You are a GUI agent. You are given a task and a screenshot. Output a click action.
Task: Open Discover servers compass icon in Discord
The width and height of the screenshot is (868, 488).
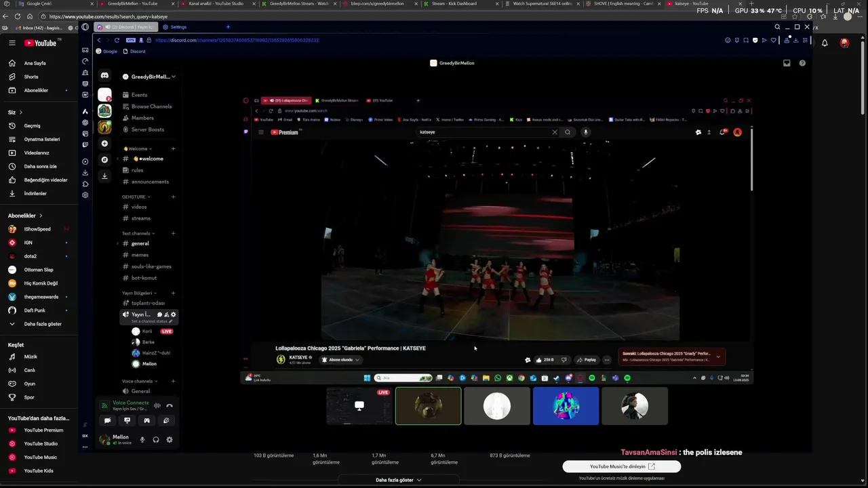104,160
